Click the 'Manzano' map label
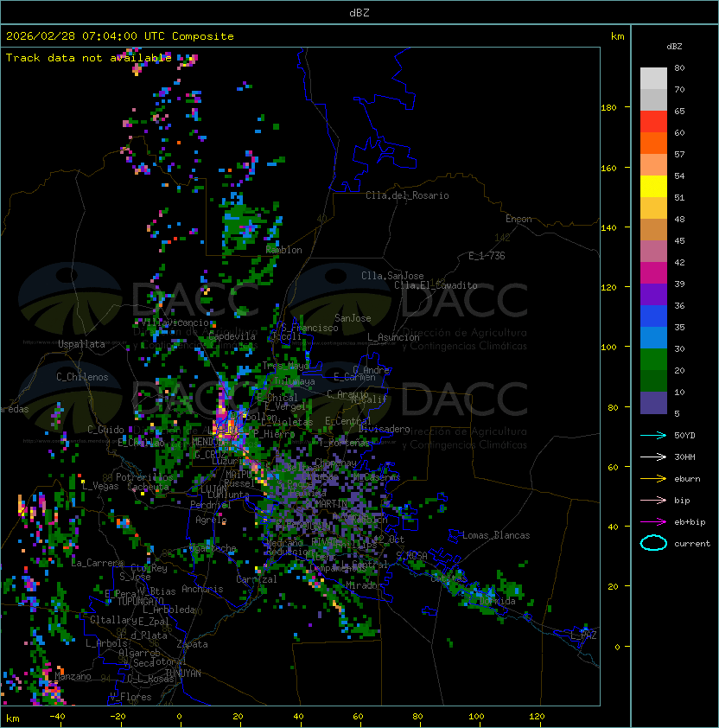Screen dimensions: 719x728 73,676
